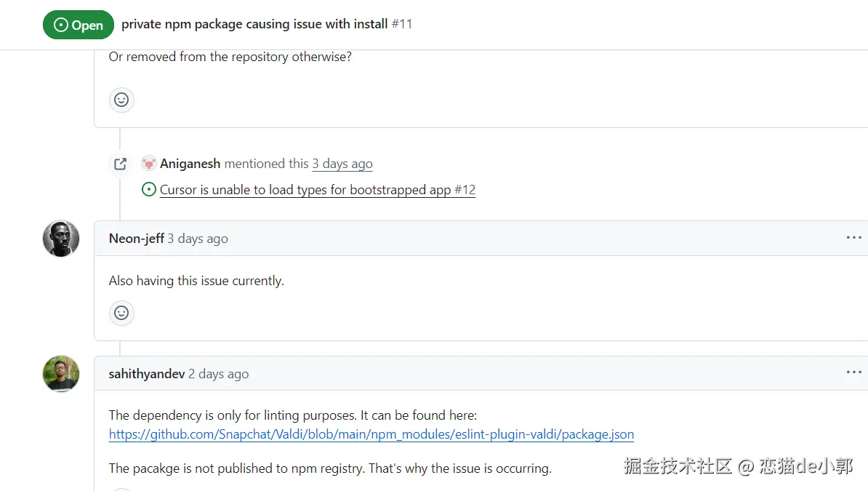Click the open-issue icon beside the #12 reference
This screenshot has width=868, height=491.
149,190
